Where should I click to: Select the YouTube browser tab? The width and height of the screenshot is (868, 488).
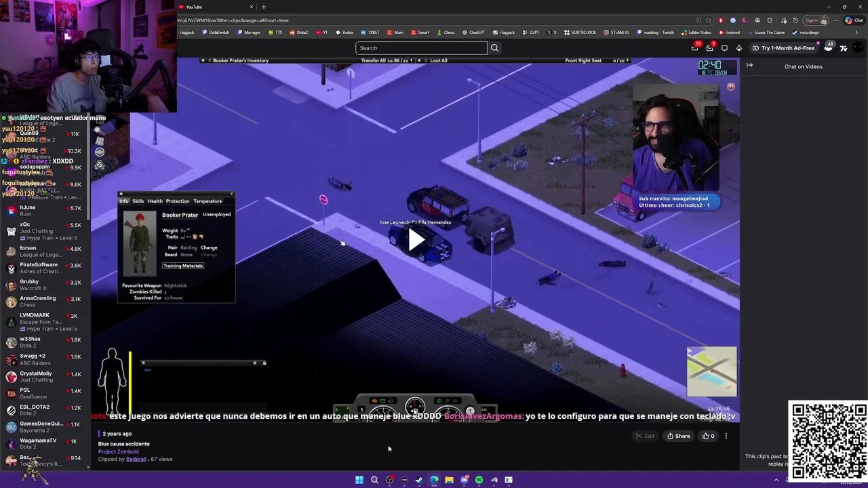pyautogui.click(x=217, y=7)
